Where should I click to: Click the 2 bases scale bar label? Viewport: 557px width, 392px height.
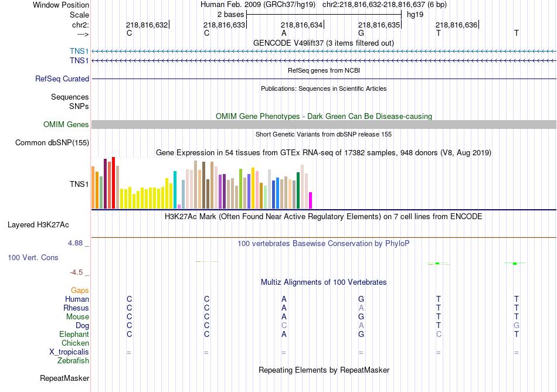click(230, 15)
